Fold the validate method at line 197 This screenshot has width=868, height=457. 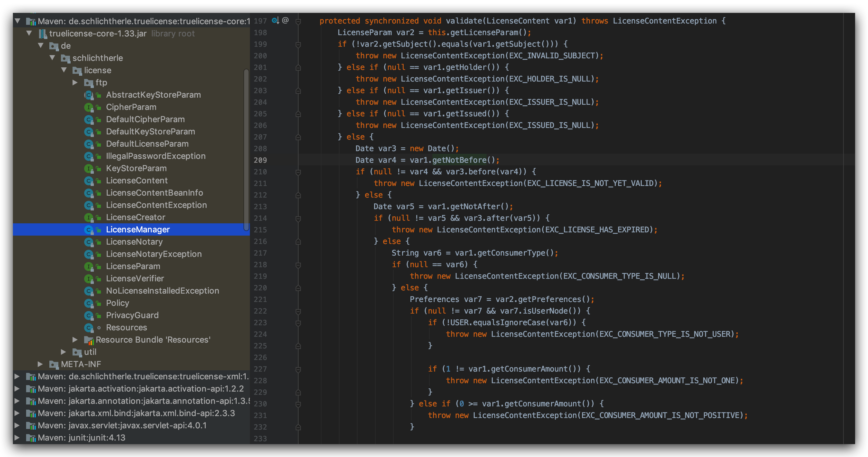[x=298, y=21]
